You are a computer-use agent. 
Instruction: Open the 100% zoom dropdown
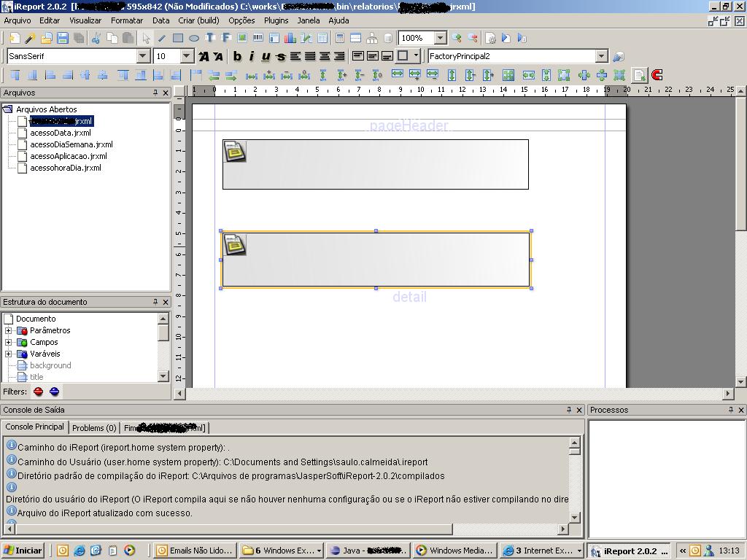tap(440, 38)
